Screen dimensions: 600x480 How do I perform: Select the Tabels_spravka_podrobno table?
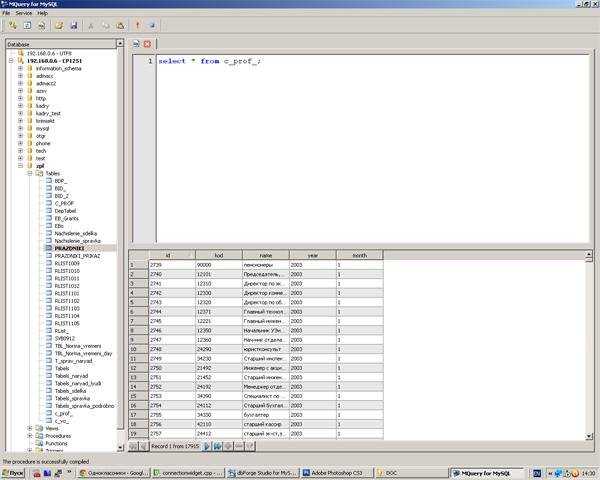[84, 405]
